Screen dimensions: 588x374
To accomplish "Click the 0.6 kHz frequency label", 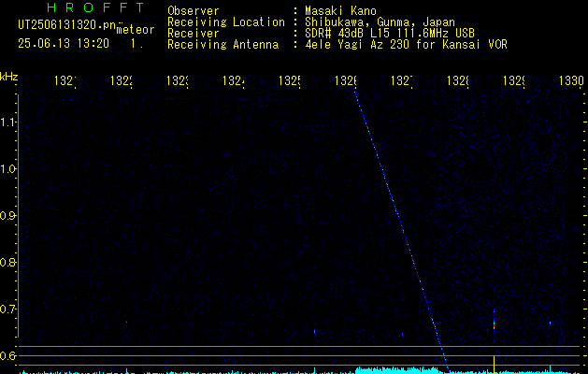I will click(7, 355).
